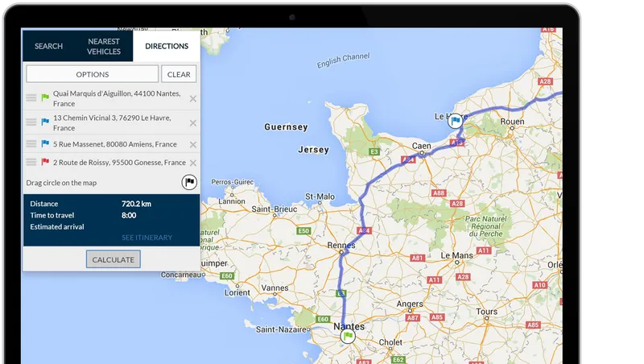Open the Nearest Vehicles tab
The image size is (644, 364).
point(104,47)
